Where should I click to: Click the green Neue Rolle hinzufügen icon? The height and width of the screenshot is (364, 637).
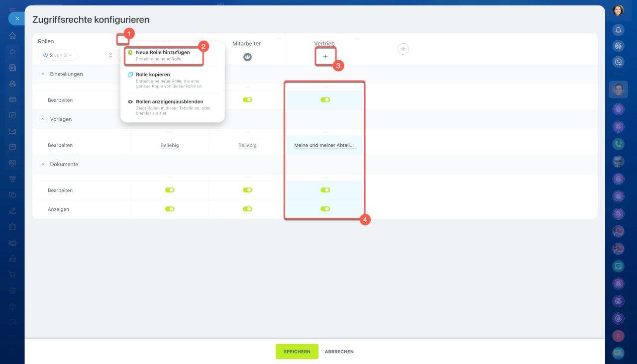click(x=130, y=52)
